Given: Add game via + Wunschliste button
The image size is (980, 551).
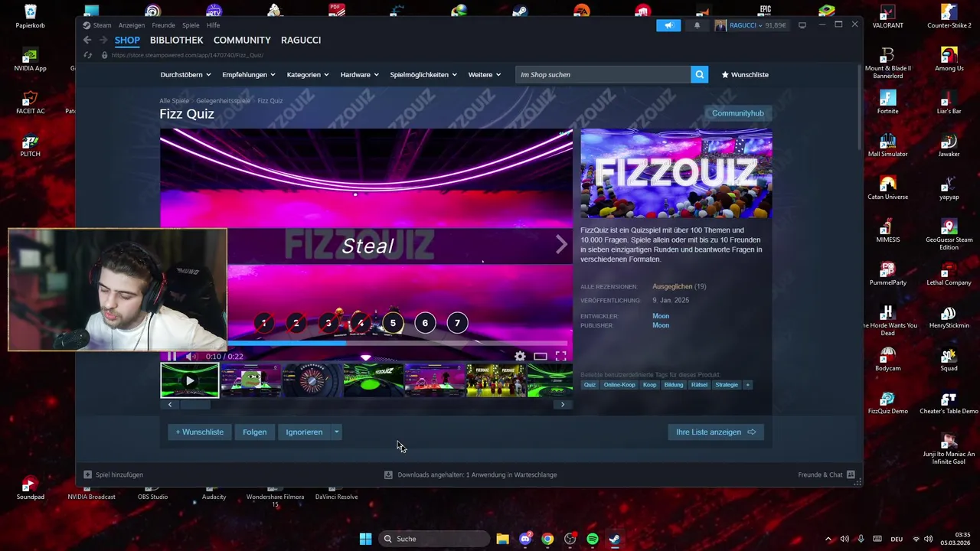Looking at the screenshot, I should 200,432.
